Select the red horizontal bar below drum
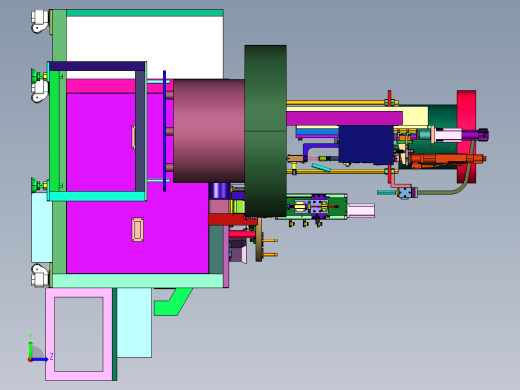Viewport: 520px width, 390px height. (x=233, y=220)
